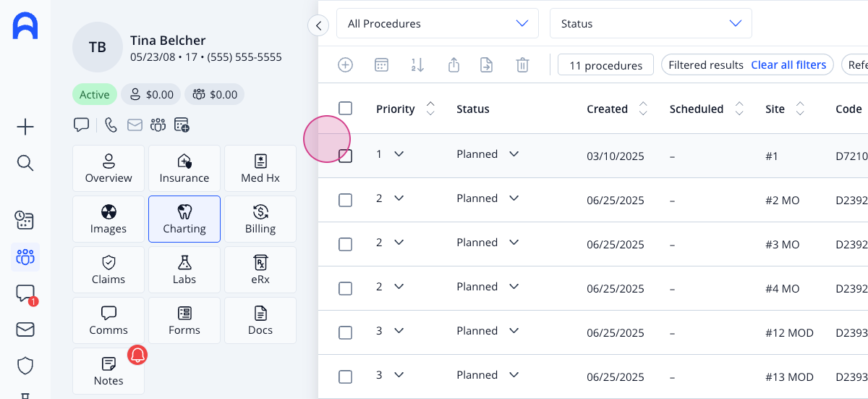868x399 pixels.
Task: Check the select-all checkbox in table header
Action: coord(346,109)
